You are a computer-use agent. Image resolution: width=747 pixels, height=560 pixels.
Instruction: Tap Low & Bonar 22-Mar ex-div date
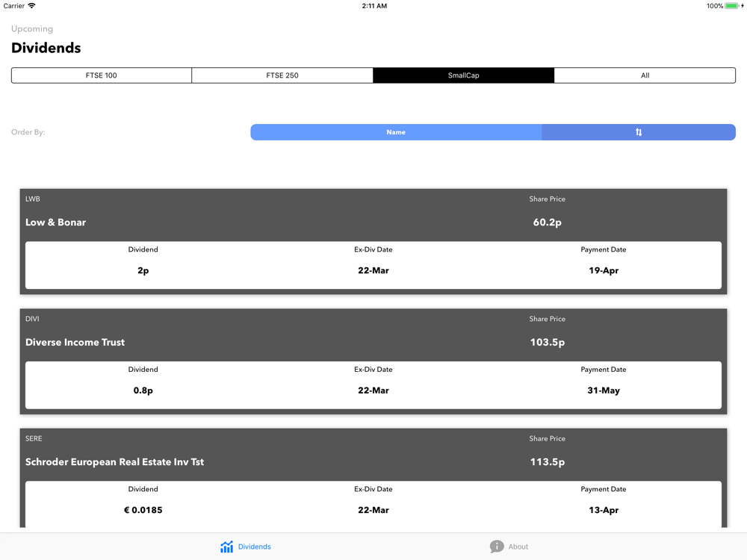(373, 270)
